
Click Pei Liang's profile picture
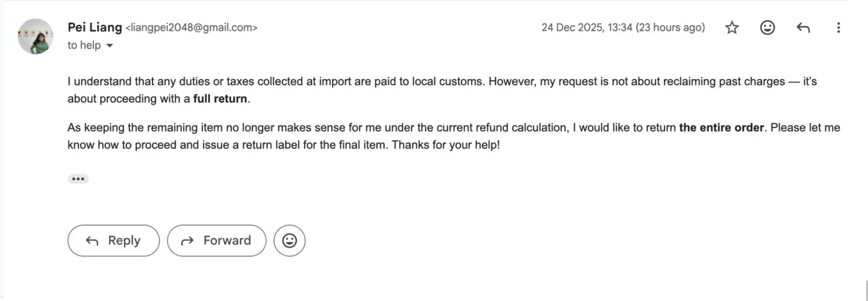pos(35,36)
